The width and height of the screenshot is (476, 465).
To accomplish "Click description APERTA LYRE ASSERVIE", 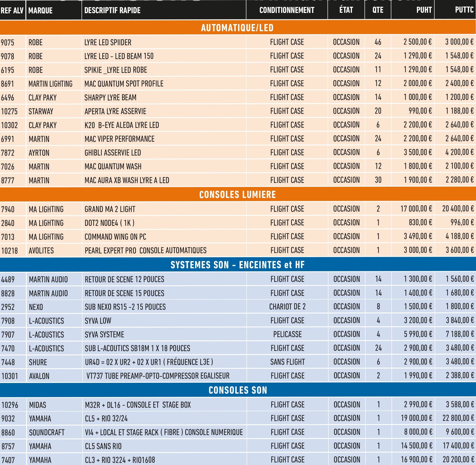I will [x=115, y=111].
